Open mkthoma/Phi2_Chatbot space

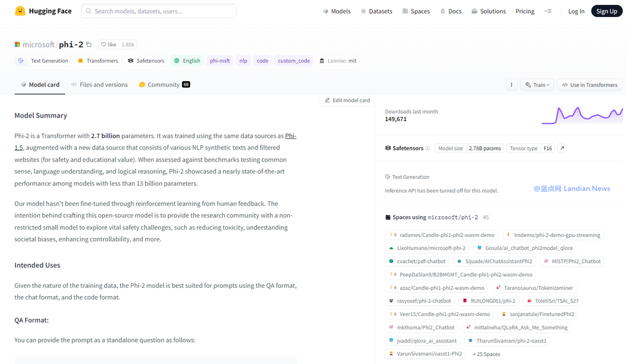click(422, 327)
